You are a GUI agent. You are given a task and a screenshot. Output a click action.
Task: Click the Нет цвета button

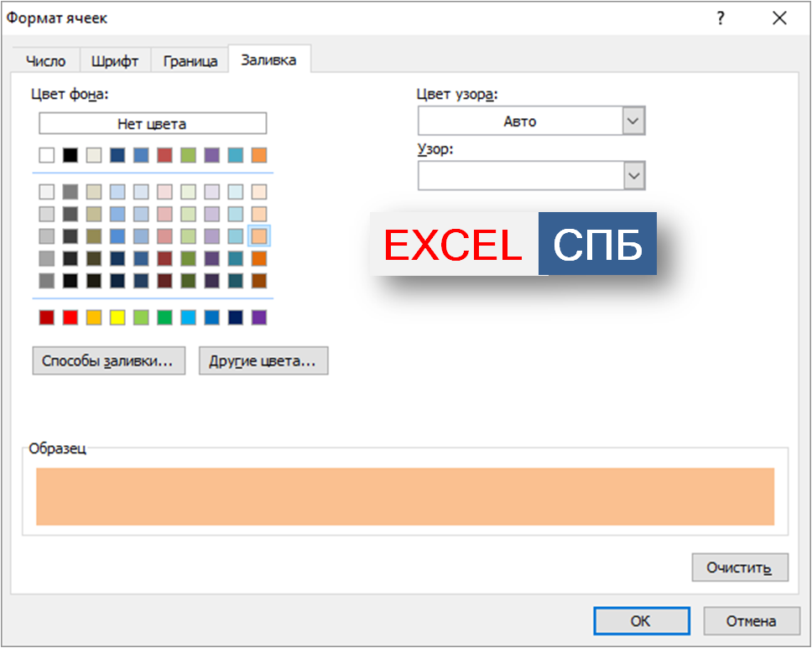click(x=152, y=124)
